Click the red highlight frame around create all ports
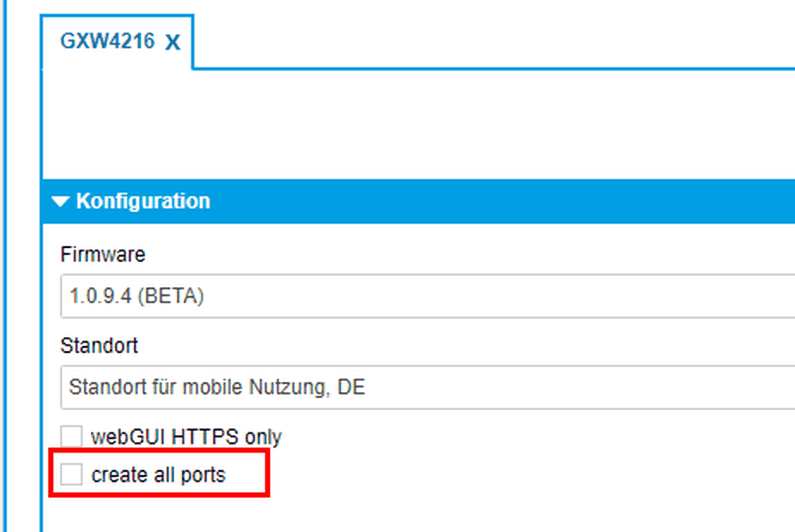This screenshot has height=532, width=795. click(268, 473)
